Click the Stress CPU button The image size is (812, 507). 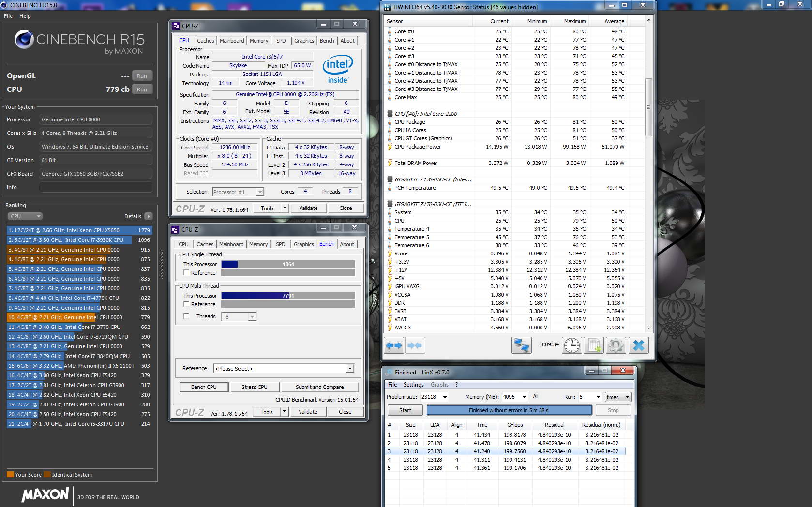(x=255, y=387)
